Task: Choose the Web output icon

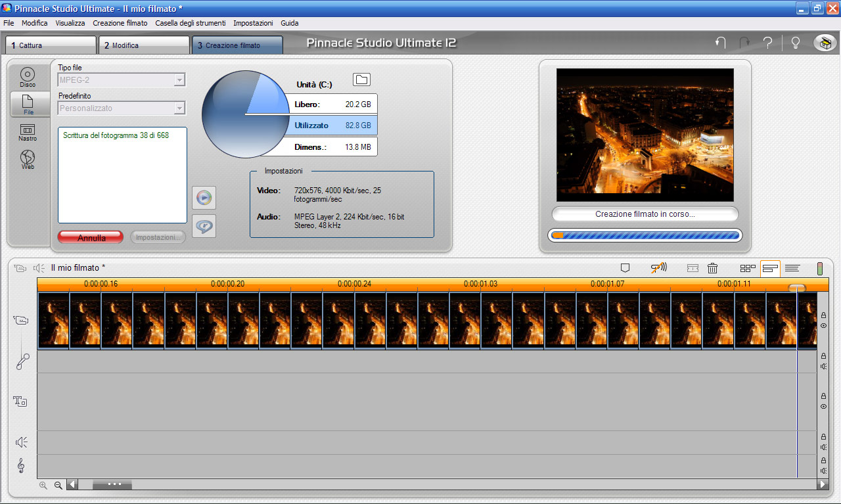Action: click(28, 160)
